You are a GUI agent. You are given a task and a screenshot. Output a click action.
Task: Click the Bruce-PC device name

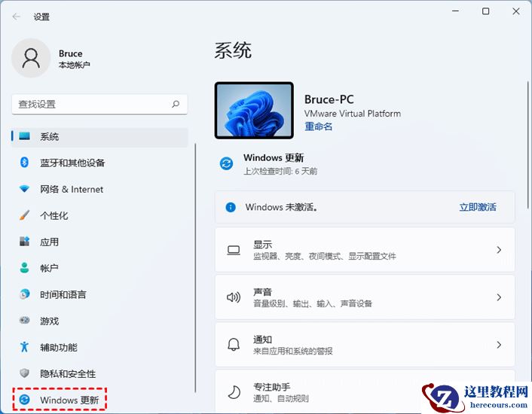pos(329,99)
